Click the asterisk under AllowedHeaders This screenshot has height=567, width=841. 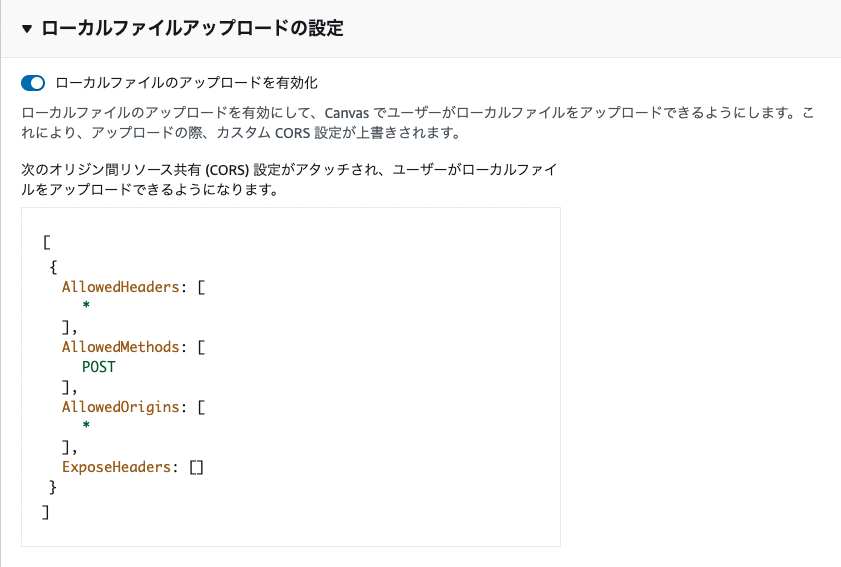click(x=87, y=307)
